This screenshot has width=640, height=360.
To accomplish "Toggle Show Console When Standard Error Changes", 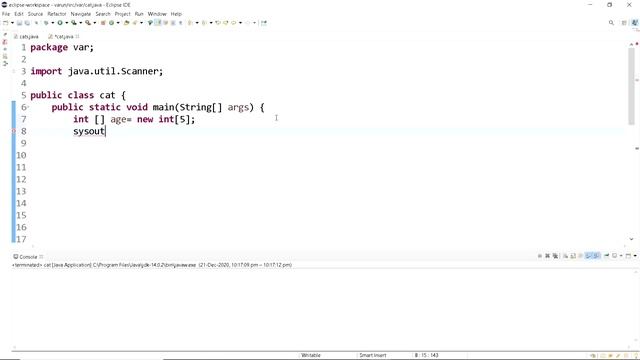I will tap(596, 256).
